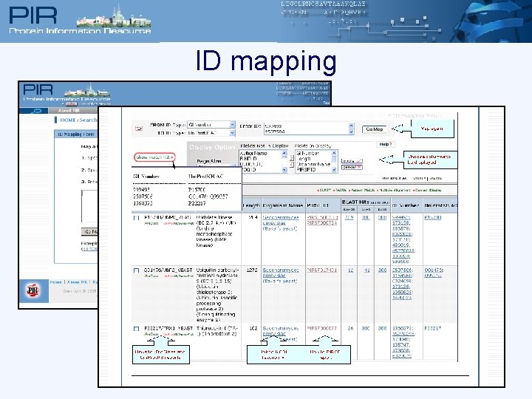The height and width of the screenshot is (399, 532).
Task: Click iProClass link under TRX1_YEAST entry
Action: pos(151,335)
